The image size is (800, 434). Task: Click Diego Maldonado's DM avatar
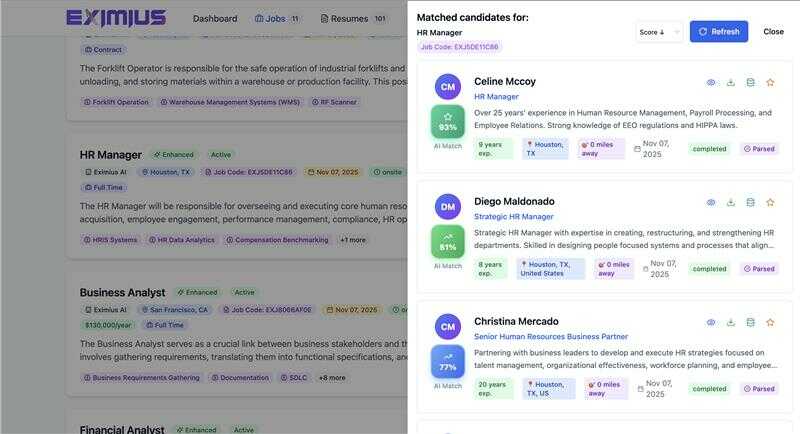(x=448, y=207)
